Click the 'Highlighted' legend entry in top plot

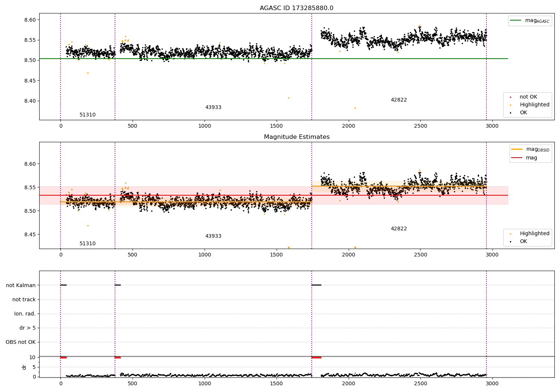click(x=530, y=105)
